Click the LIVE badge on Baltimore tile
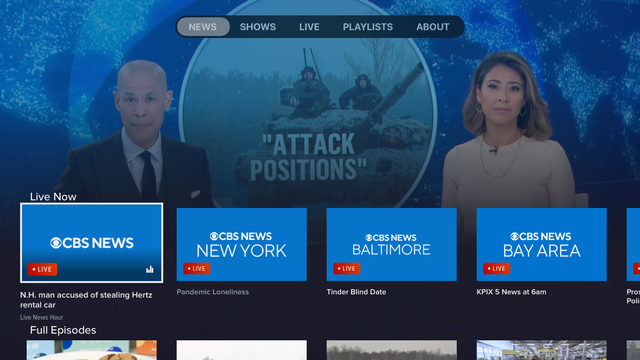This screenshot has width=640, height=360. point(347,269)
